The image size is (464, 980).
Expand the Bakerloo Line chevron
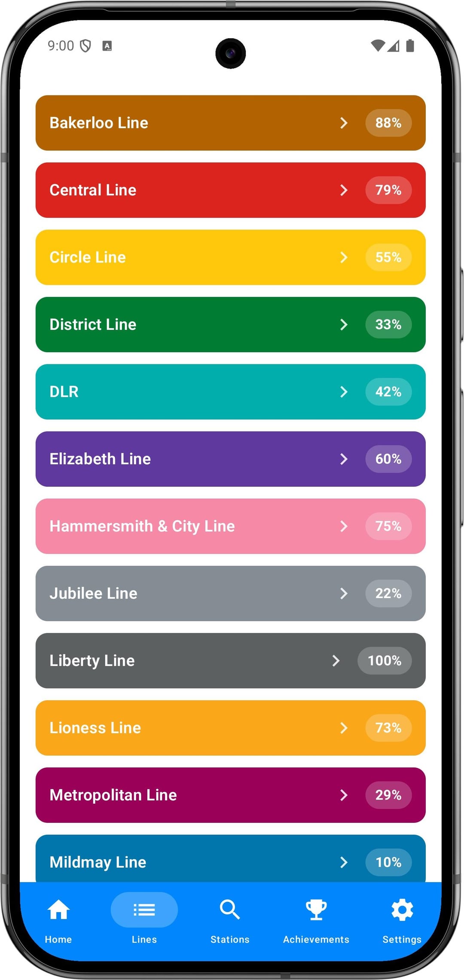[x=344, y=123]
